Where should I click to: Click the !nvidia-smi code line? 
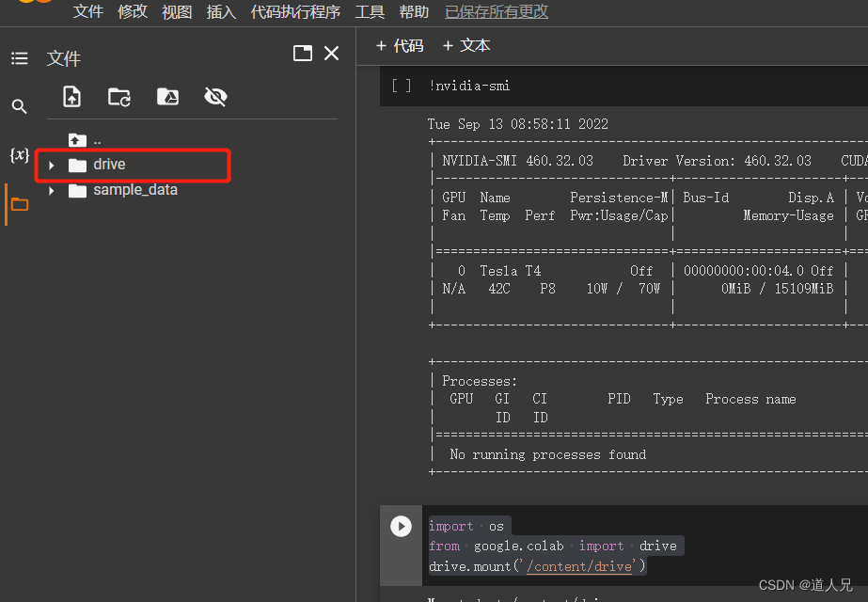click(x=469, y=86)
